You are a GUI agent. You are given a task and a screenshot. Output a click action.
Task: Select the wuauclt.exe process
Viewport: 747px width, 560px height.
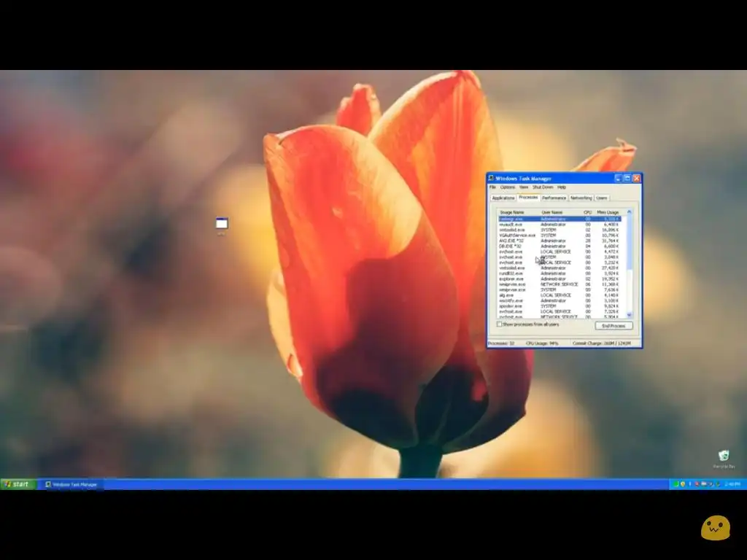coord(560,225)
